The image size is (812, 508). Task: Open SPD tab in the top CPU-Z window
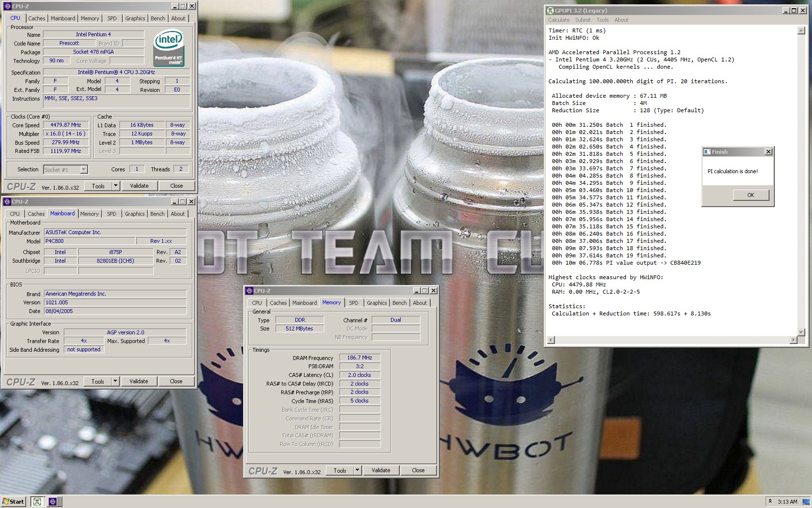(112, 18)
